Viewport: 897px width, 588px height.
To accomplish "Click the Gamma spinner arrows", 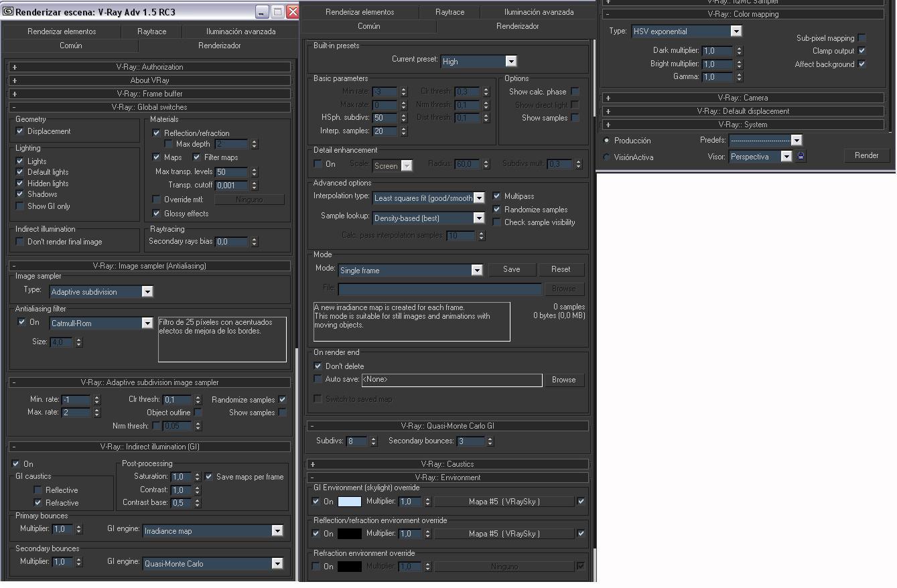I will 739,77.
